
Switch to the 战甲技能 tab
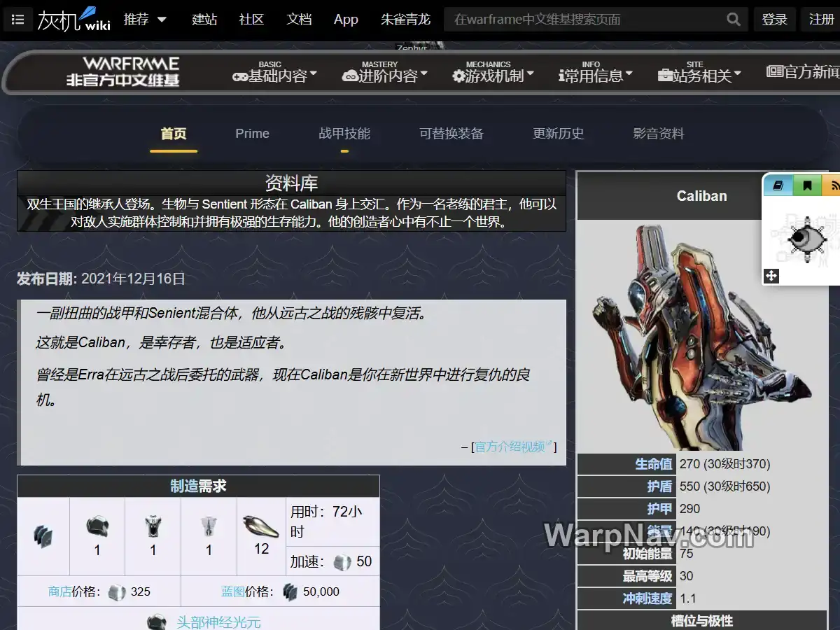344,134
